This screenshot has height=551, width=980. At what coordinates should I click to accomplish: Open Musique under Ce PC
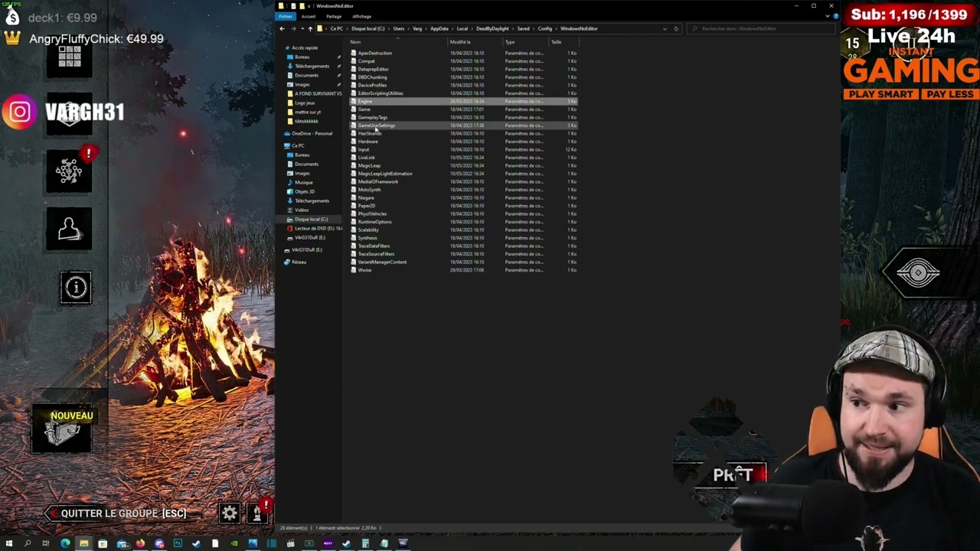pyautogui.click(x=304, y=182)
